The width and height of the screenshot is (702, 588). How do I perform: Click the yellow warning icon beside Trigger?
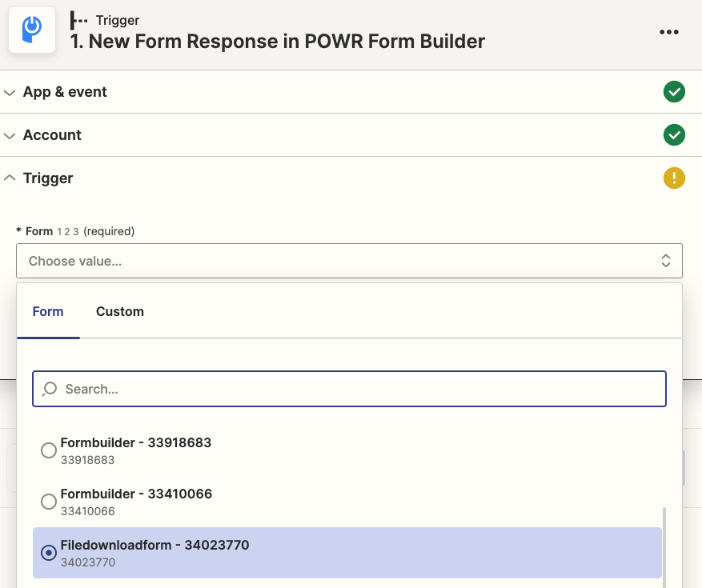tap(674, 178)
